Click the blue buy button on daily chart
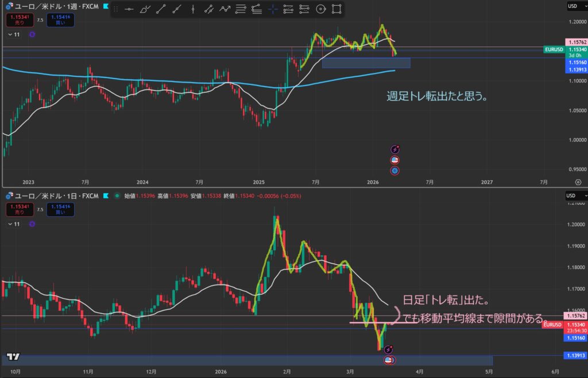 tap(63, 209)
